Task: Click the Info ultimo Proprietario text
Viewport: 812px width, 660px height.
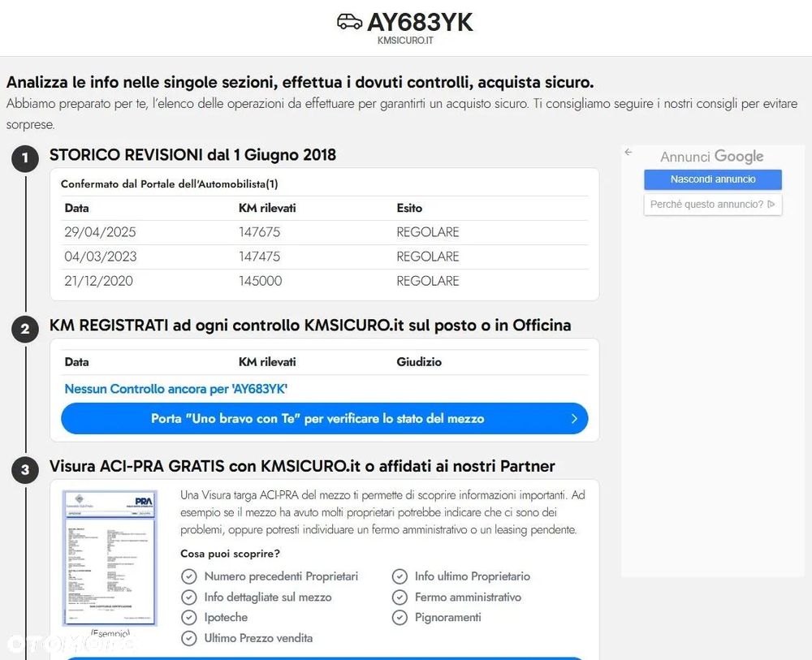Action: (473, 576)
